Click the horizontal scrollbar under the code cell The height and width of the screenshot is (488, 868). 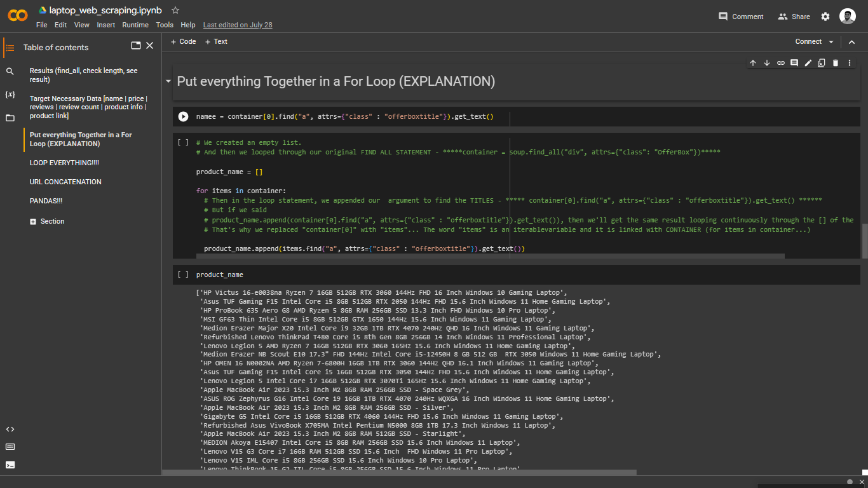coord(491,256)
